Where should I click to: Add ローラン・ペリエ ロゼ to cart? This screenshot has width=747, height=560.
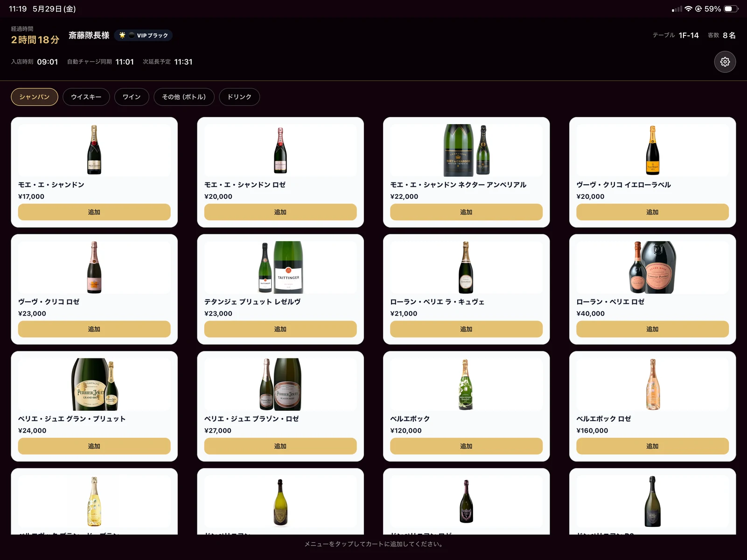point(652,329)
